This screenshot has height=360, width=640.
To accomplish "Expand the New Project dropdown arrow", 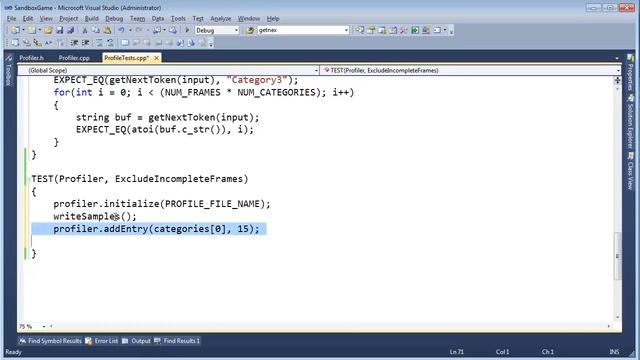I will [x=23, y=30].
